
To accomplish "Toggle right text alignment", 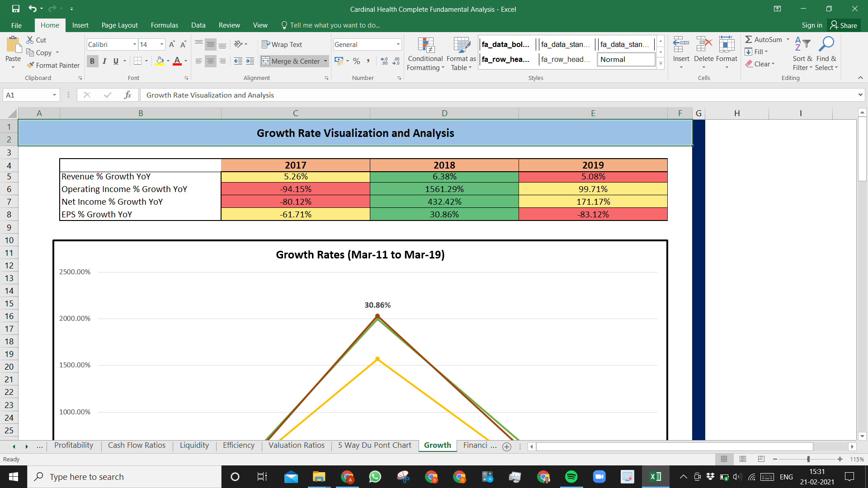I will point(222,61).
